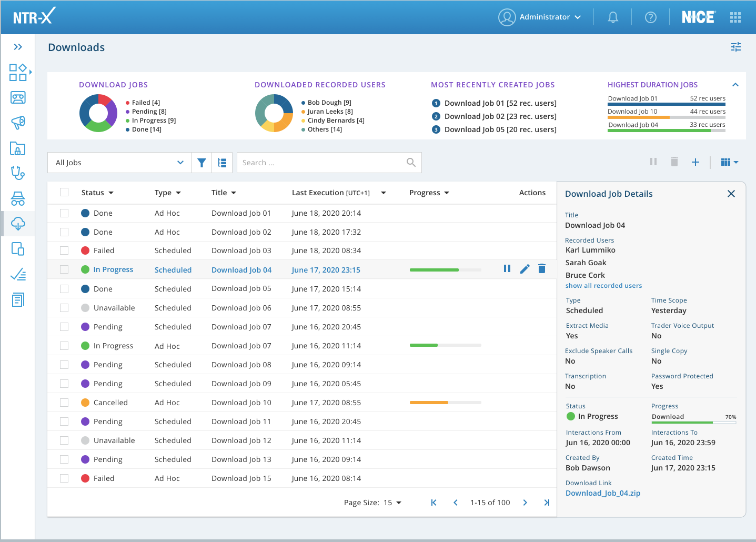The image size is (756, 542).
Task: Toggle the select-all header checkbox
Action: 64,192
